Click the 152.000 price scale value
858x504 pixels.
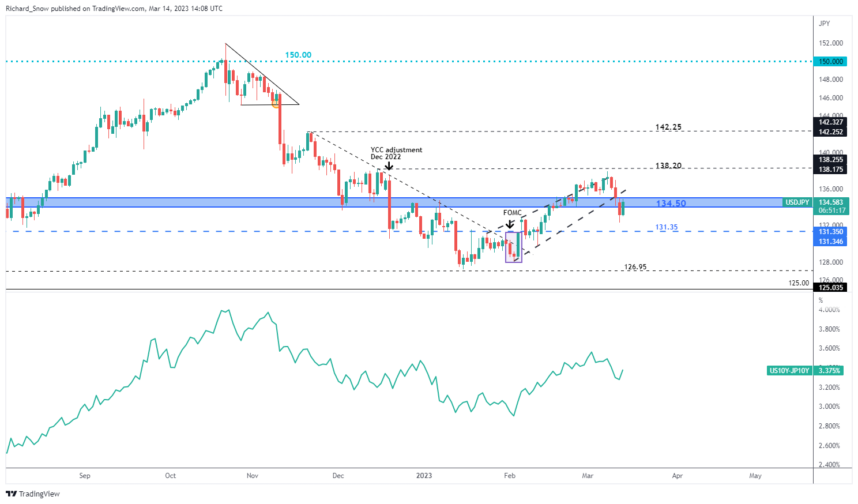click(x=831, y=43)
